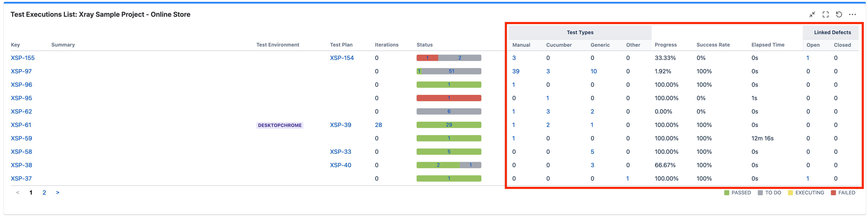868x217 pixels.
Task: Click the FAILED legend red swatch
Action: (x=833, y=193)
